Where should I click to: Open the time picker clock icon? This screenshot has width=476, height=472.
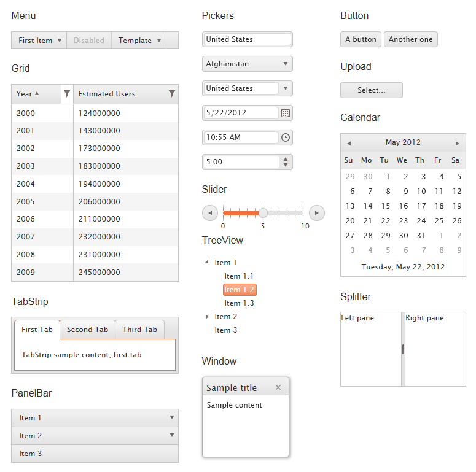286,137
